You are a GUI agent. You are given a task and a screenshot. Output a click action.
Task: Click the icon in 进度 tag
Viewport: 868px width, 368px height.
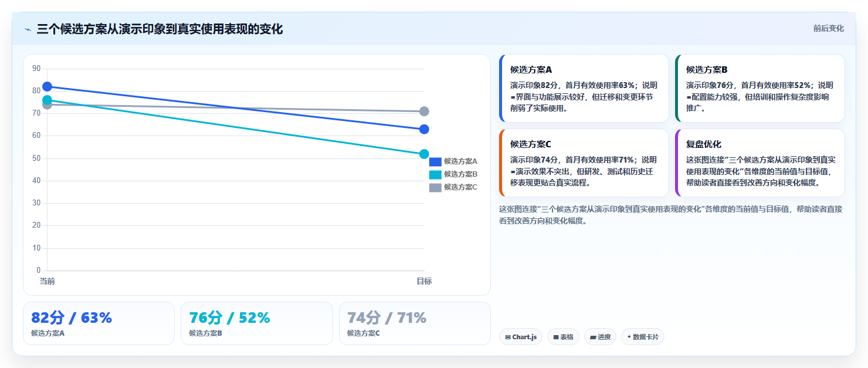593,337
